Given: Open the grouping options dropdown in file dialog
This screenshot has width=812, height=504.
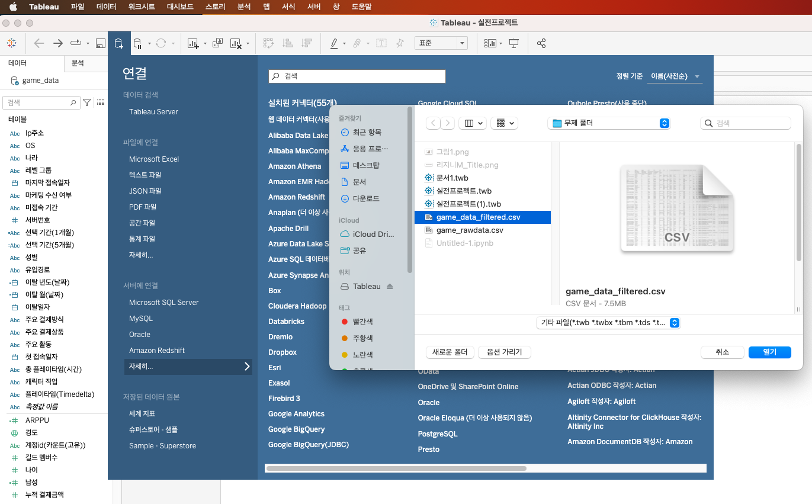Looking at the screenshot, I should 505,123.
